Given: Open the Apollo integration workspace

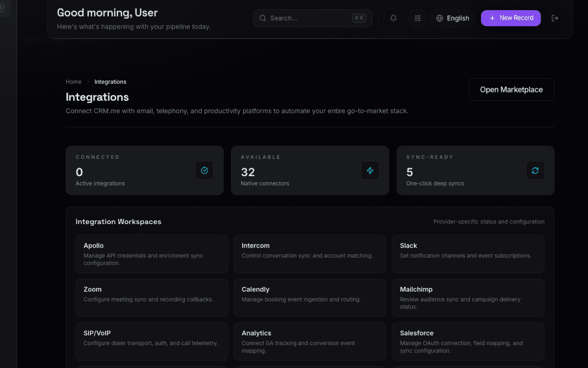Looking at the screenshot, I should (152, 254).
